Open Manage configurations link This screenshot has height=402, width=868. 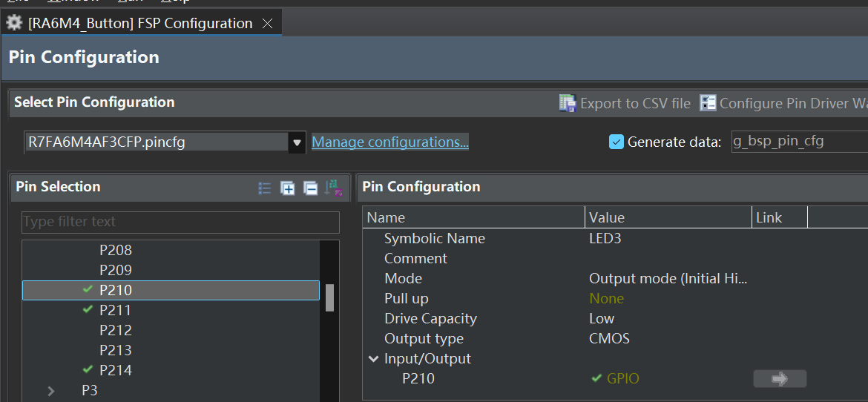(x=390, y=142)
